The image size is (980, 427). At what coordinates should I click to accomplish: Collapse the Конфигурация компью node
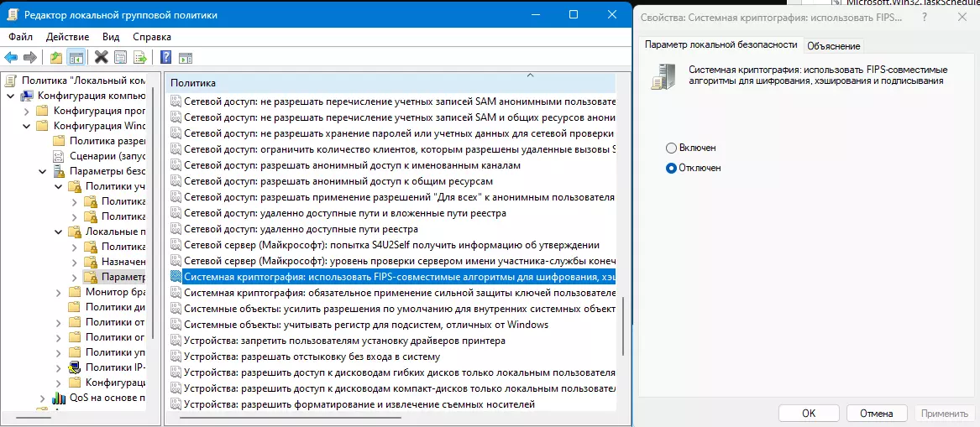coord(11,96)
